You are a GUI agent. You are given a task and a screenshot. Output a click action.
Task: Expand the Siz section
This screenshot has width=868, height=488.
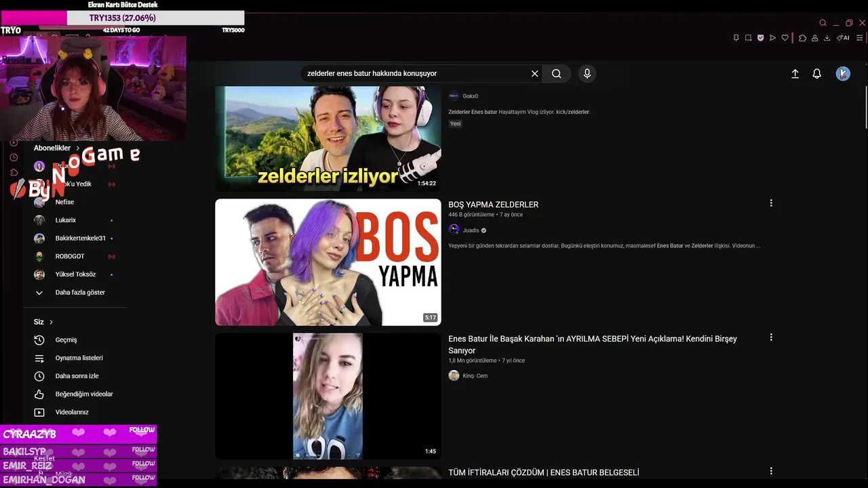[x=43, y=322]
